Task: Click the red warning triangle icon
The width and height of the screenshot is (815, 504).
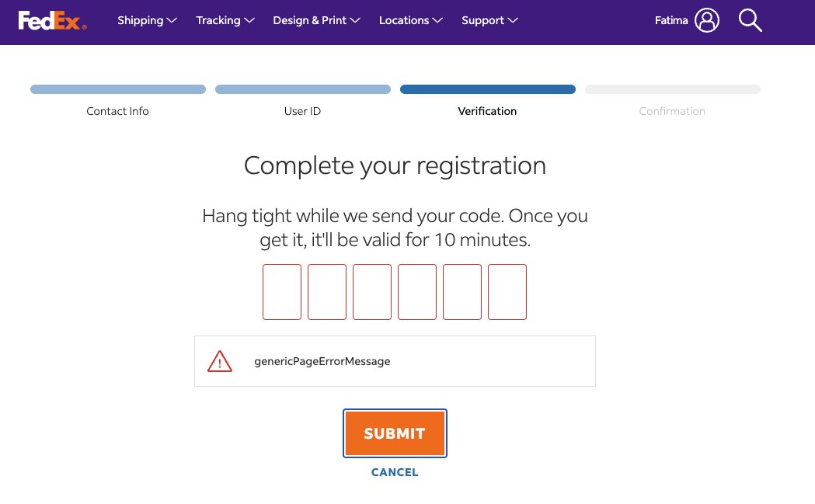Action: [220, 361]
